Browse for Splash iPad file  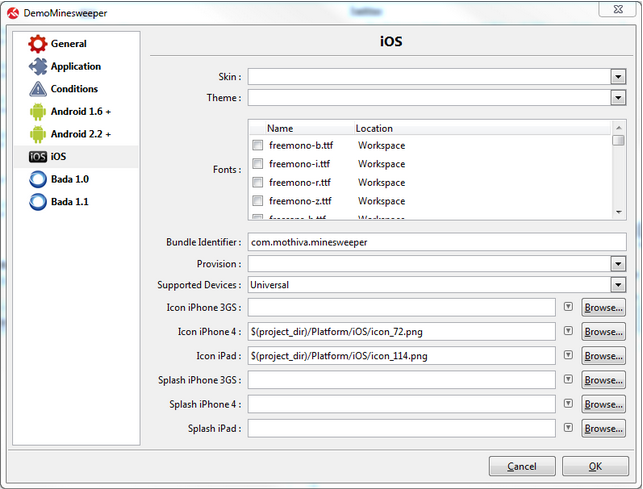[x=603, y=428]
